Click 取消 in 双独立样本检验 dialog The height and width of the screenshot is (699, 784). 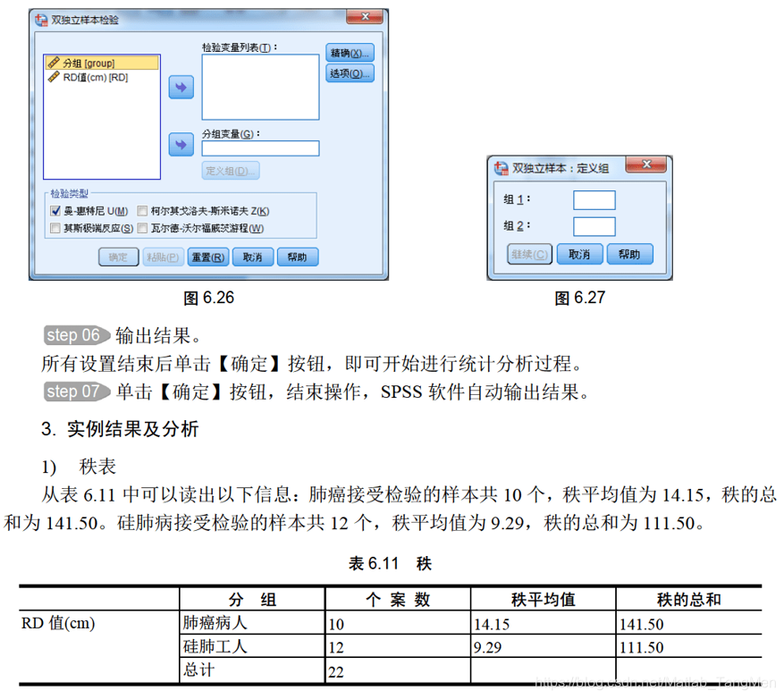(x=253, y=257)
